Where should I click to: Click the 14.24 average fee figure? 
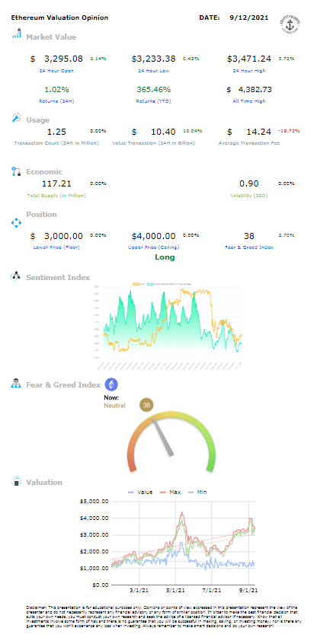249,132
